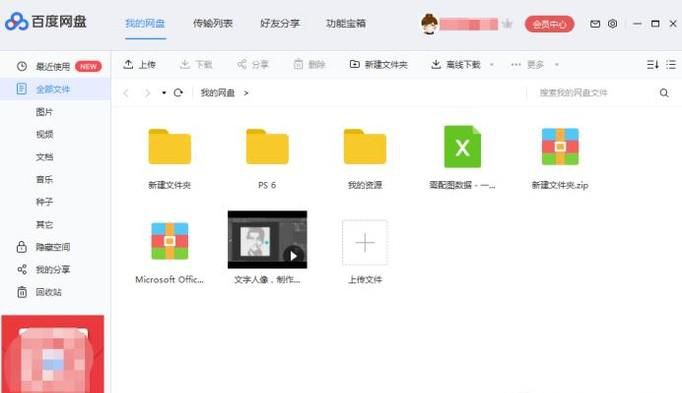This screenshot has width=682, height=393.
Task: Expand the breadcrumb chevron after 我的网盘
Action: click(x=246, y=93)
